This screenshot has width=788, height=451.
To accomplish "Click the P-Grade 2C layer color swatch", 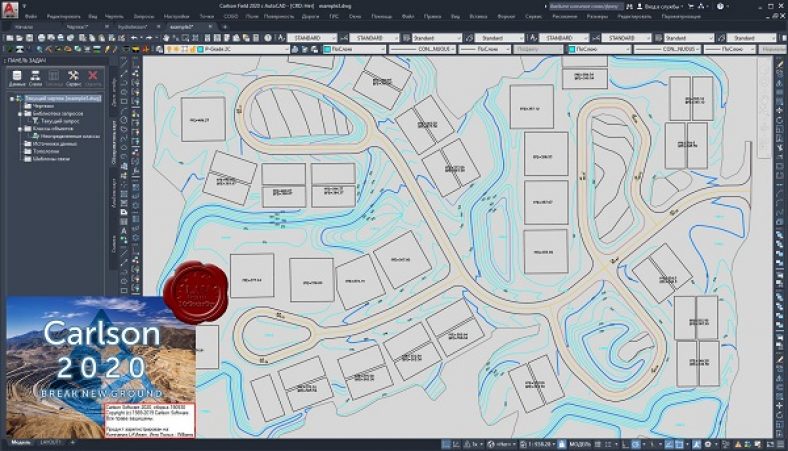I will tap(200, 49).
